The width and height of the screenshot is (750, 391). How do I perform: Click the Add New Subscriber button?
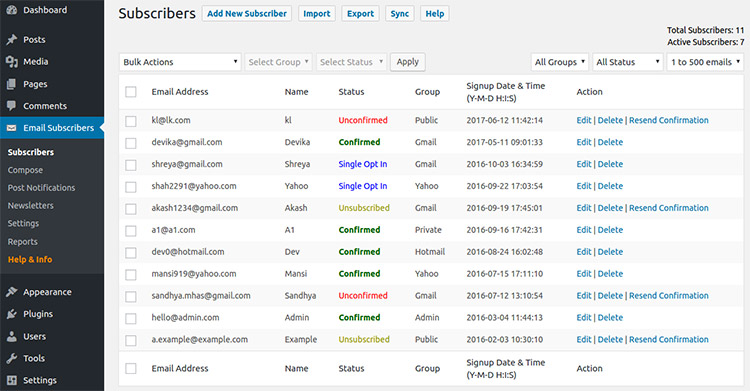(247, 13)
